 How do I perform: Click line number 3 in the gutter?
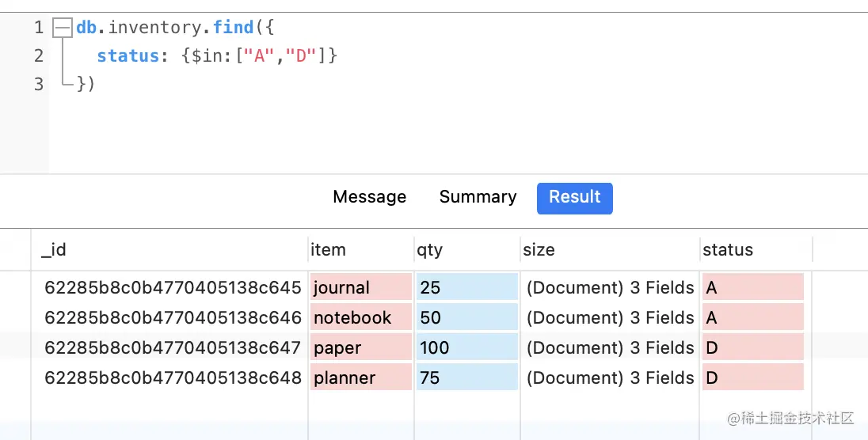click(39, 84)
